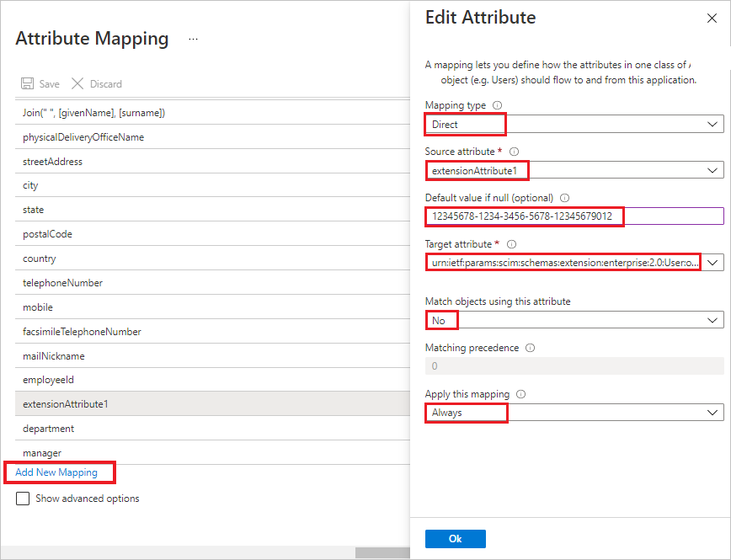The width and height of the screenshot is (731, 560).
Task: Select the physicalDeliveryOfficeName mapping row
Action: coord(212,136)
